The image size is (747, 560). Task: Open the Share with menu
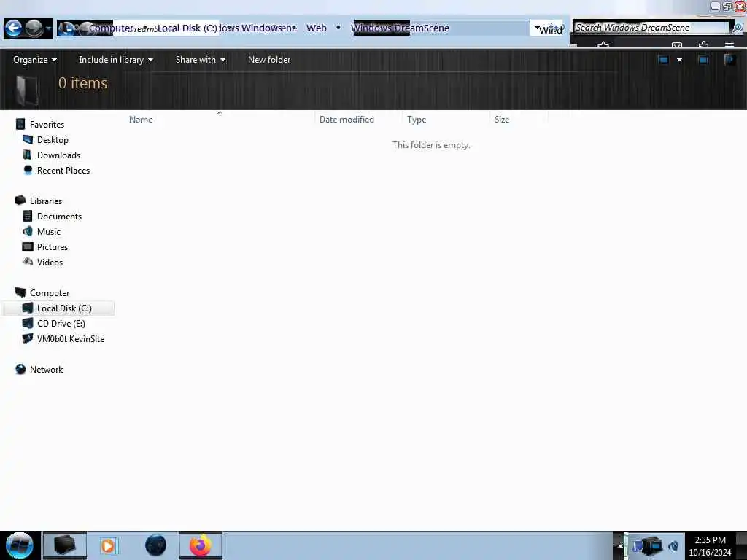200,60
